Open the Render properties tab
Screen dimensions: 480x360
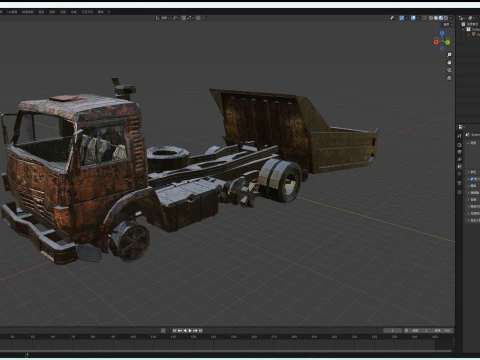459,145
